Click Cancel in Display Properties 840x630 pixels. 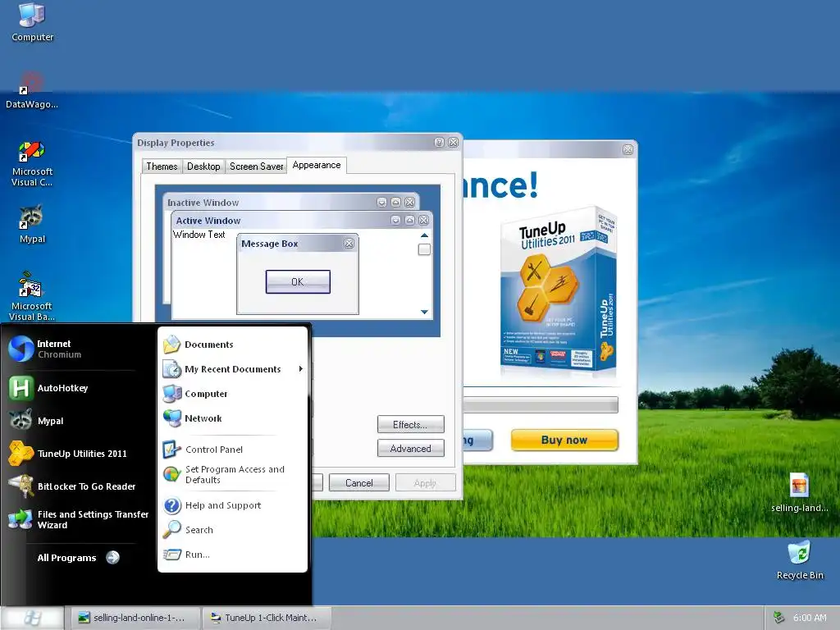coord(359,482)
